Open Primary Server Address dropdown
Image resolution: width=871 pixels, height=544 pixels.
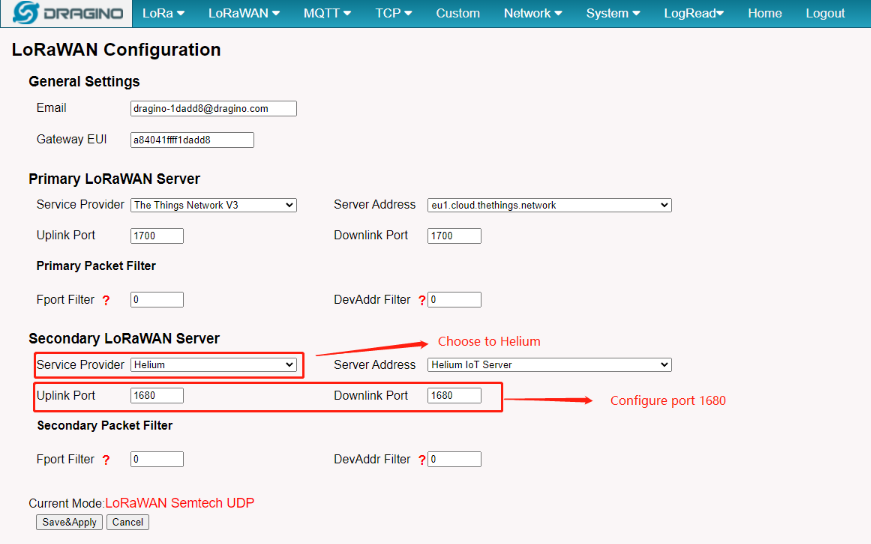point(549,205)
